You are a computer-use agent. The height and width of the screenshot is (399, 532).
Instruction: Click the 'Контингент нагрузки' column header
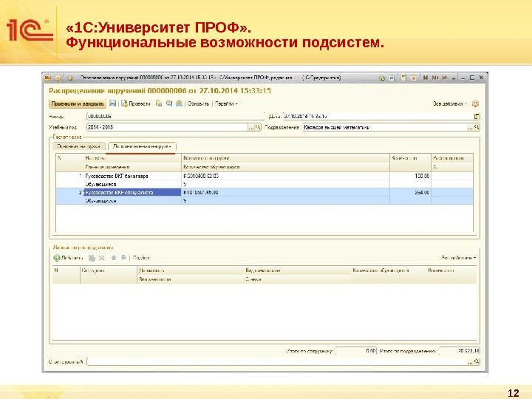[285, 158]
